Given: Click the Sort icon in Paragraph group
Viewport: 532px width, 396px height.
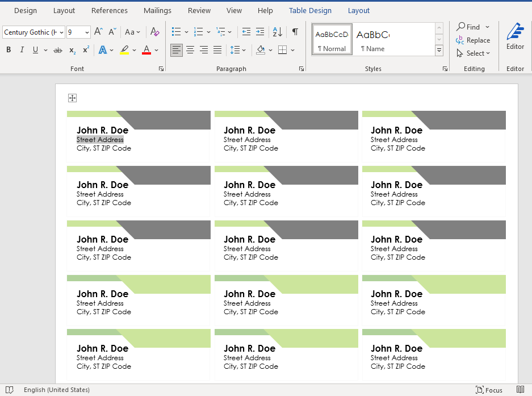Looking at the screenshot, I should click(276, 32).
